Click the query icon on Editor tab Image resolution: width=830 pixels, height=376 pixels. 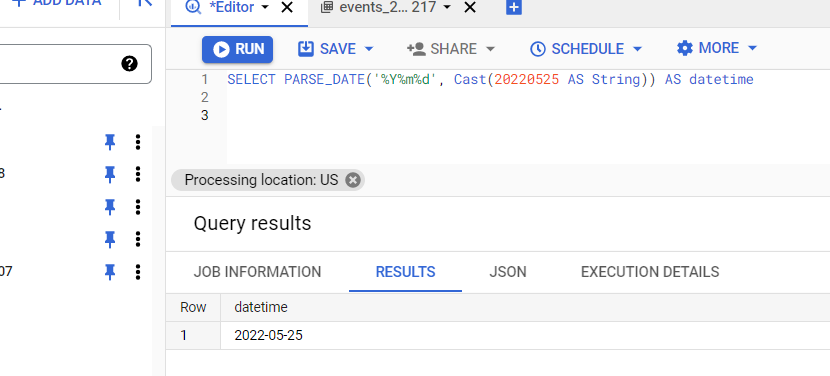click(193, 7)
